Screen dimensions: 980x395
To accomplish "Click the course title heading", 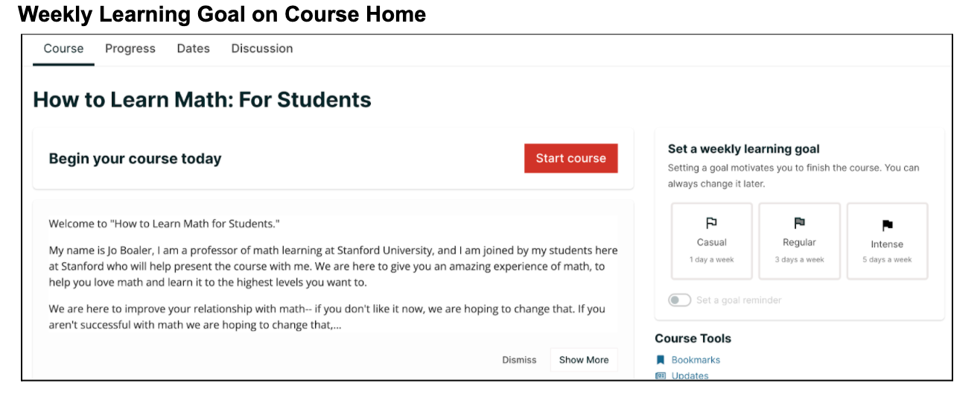I will point(203,99).
